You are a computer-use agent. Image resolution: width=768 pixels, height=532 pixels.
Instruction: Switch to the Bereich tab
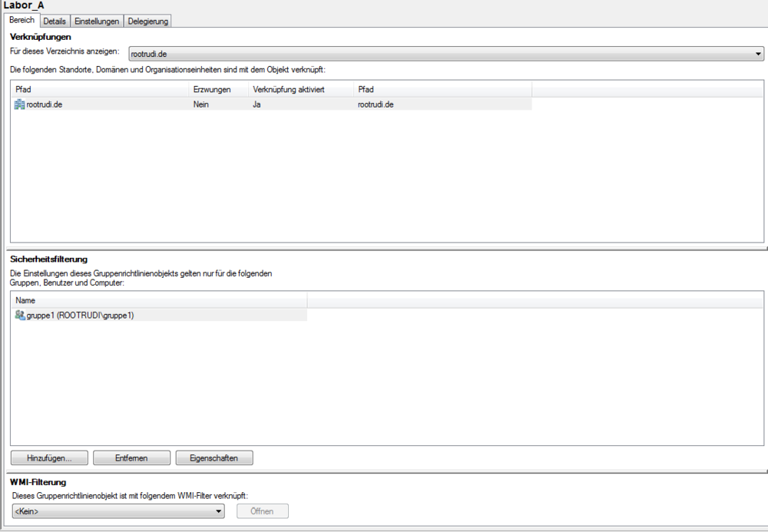click(22, 21)
